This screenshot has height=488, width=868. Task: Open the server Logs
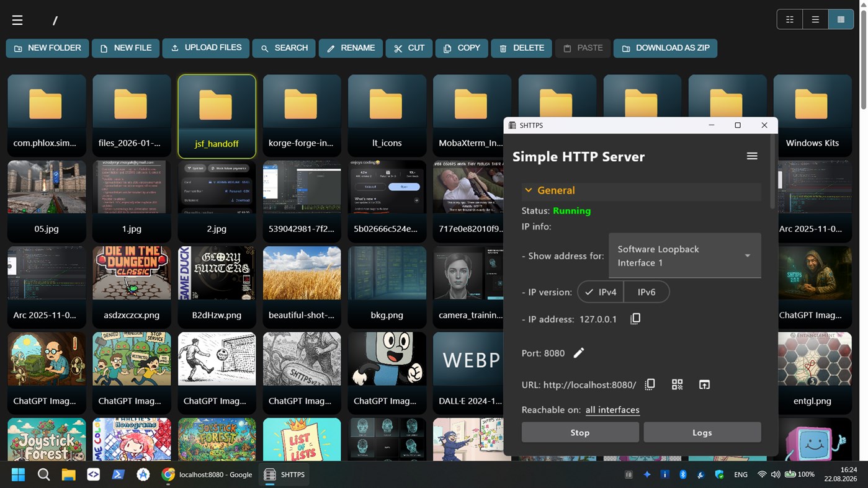pyautogui.click(x=702, y=432)
